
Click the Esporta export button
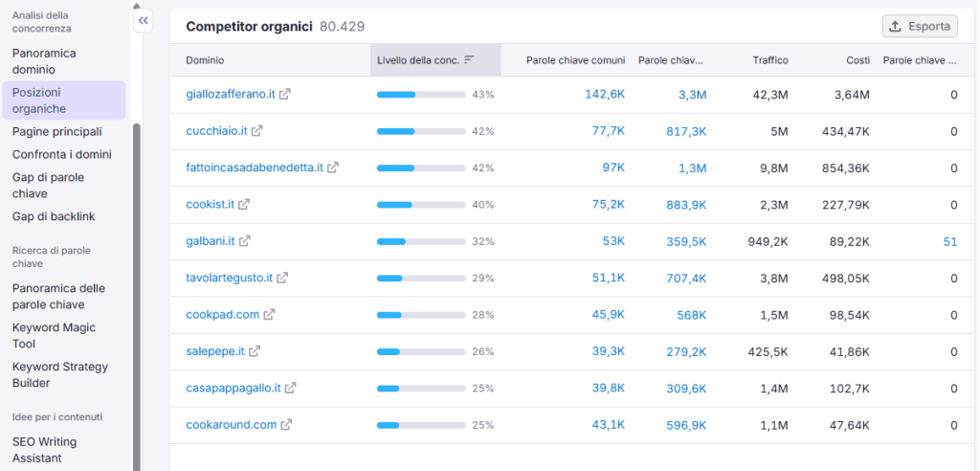(x=920, y=26)
